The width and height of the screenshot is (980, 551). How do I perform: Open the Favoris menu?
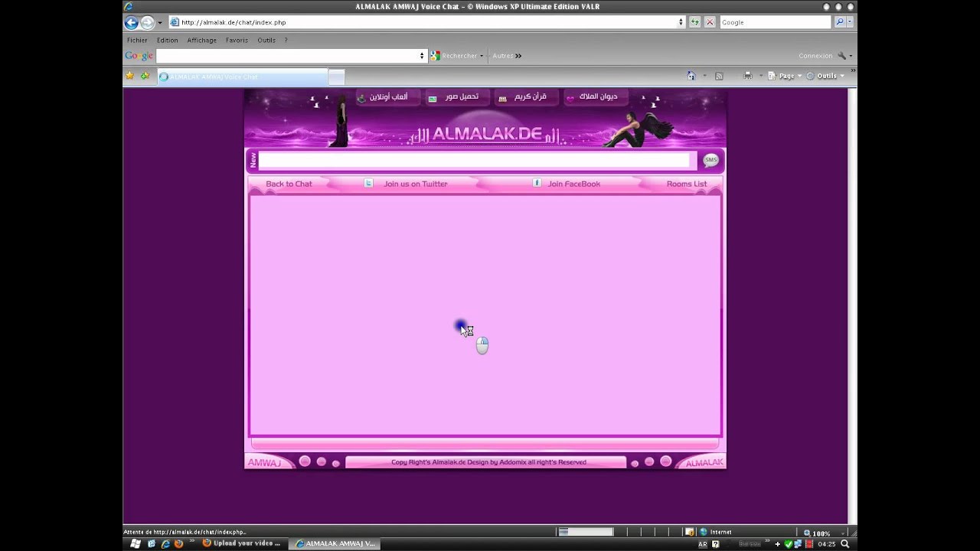(237, 40)
